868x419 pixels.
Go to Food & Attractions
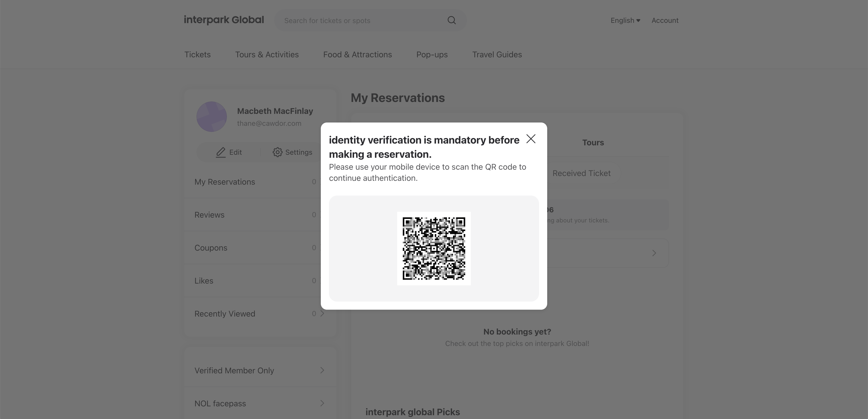pyautogui.click(x=357, y=55)
